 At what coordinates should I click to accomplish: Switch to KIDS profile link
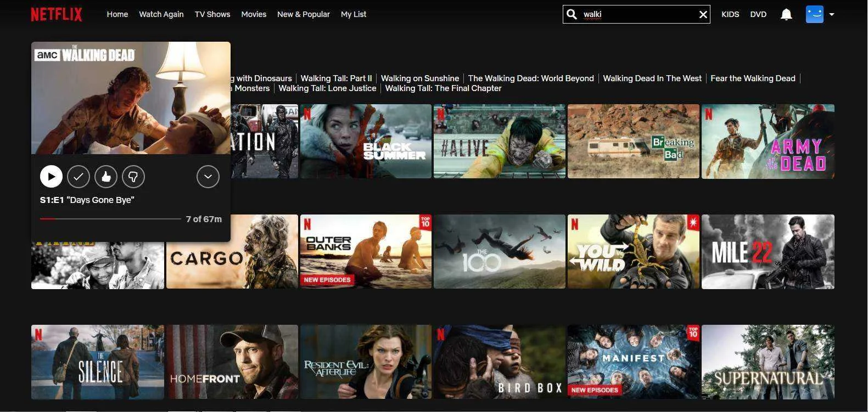tap(730, 14)
